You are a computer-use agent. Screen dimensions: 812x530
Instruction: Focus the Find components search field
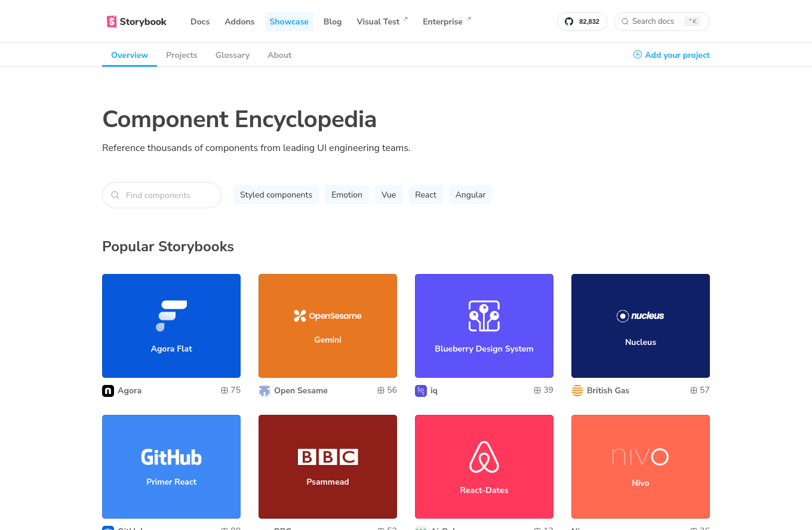[x=162, y=195]
